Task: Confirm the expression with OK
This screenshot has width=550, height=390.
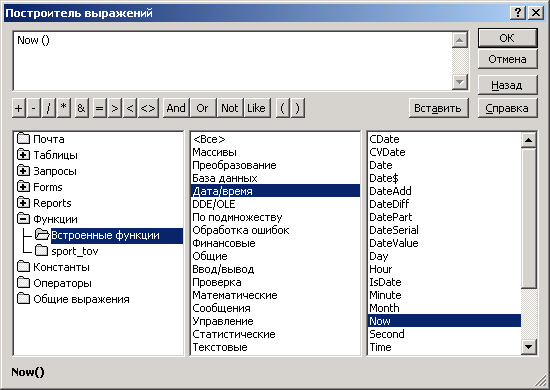Action: point(508,38)
